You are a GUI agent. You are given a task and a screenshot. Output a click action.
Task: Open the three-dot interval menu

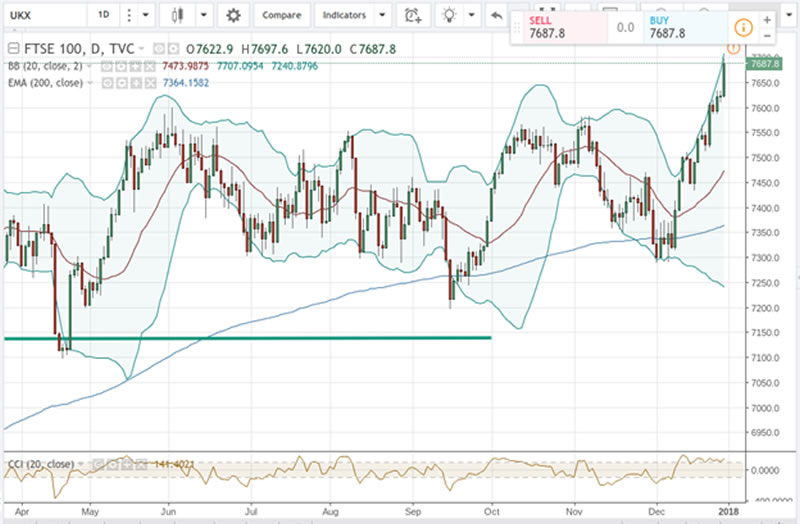(129, 15)
